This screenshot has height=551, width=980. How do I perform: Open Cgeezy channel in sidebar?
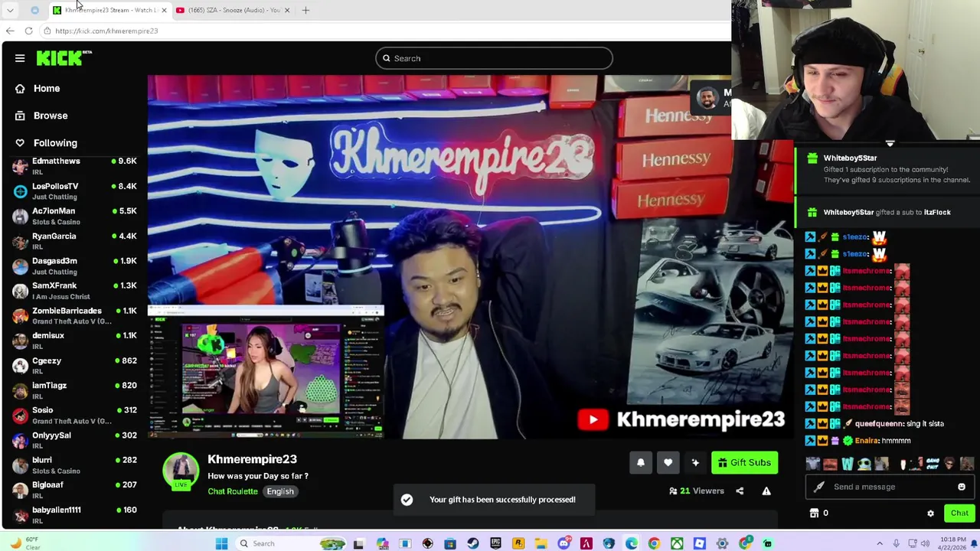pos(74,366)
